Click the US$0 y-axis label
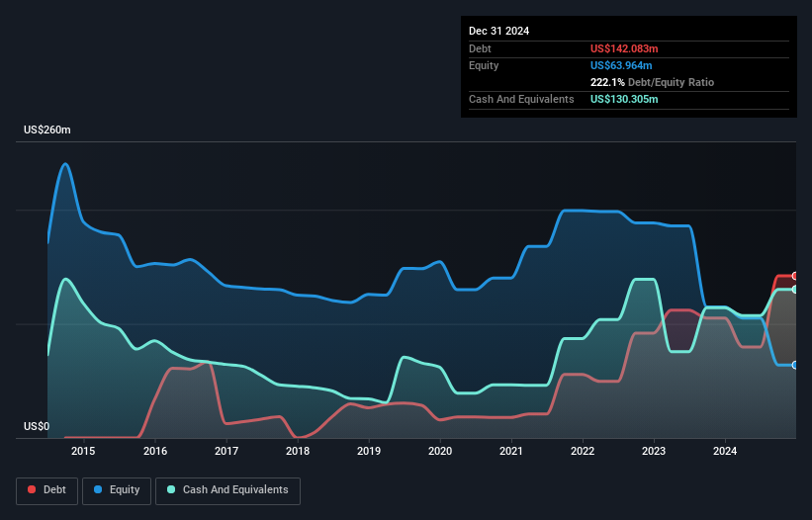This screenshot has height=520, width=812. (x=37, y=426)
